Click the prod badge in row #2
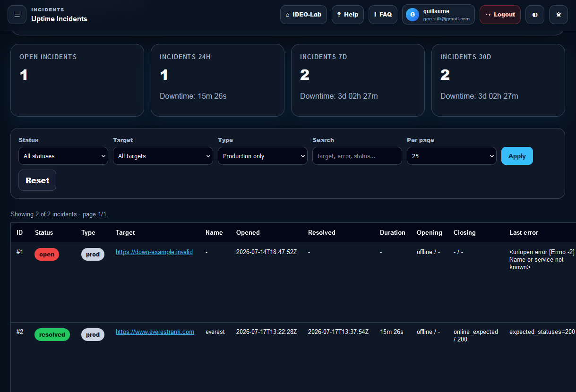 pyautogui.click(x=93, y=334)
